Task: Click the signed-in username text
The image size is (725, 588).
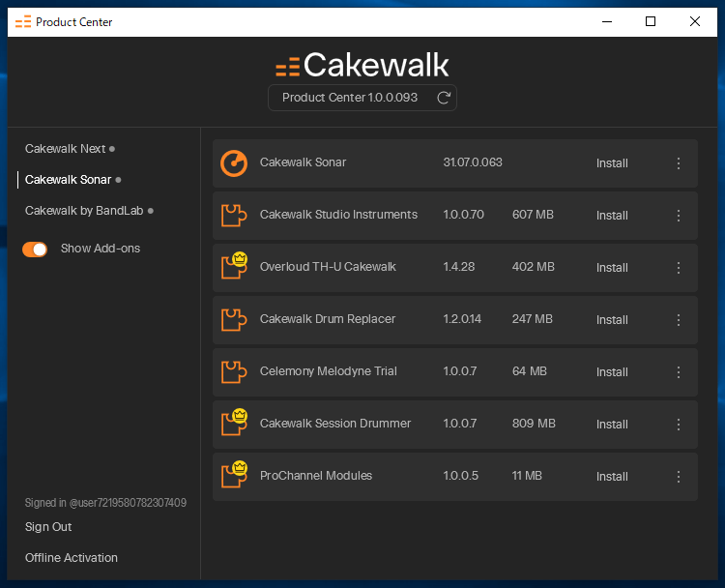Action: (x=105, y=503)
